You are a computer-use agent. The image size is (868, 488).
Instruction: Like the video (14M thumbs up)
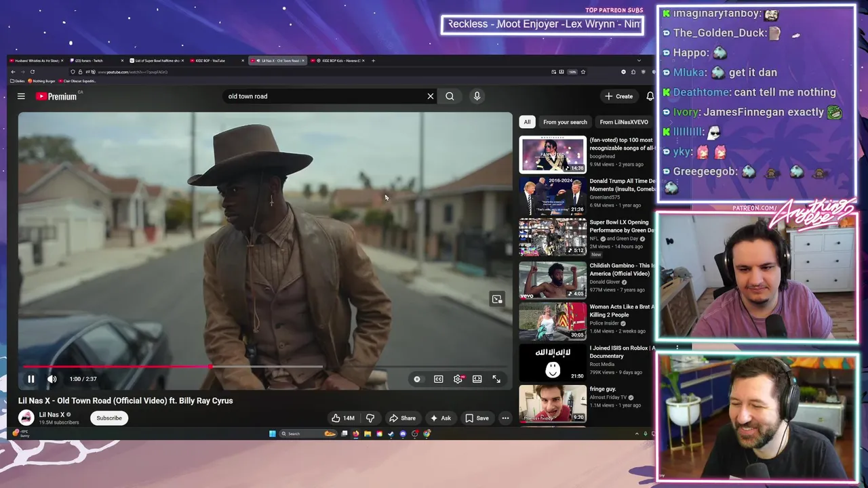point(343,418)
